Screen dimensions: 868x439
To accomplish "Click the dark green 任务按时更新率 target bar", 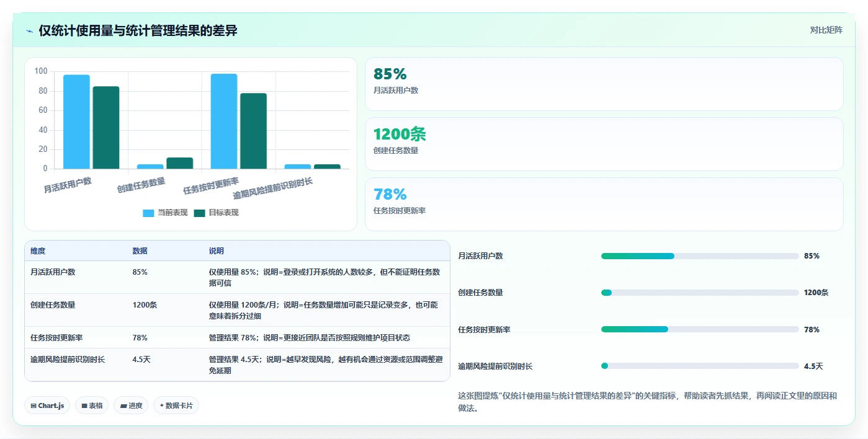I will click(253, 131).
